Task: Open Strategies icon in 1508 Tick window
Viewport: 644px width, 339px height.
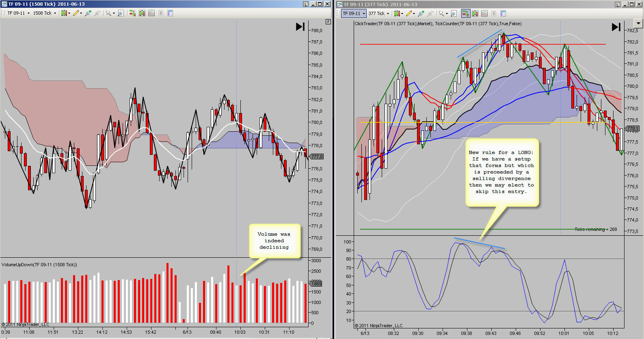Action: pos(151,13)
